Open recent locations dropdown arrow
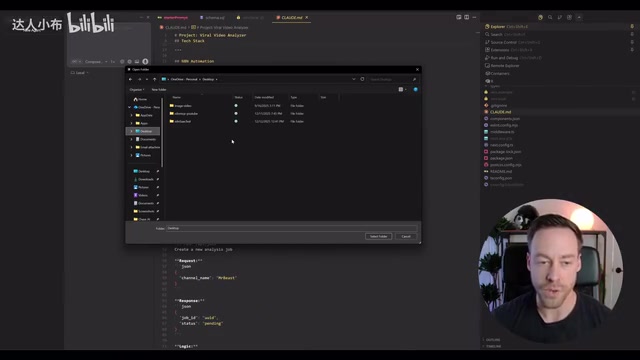640x360 pixels. pos(147,79)
